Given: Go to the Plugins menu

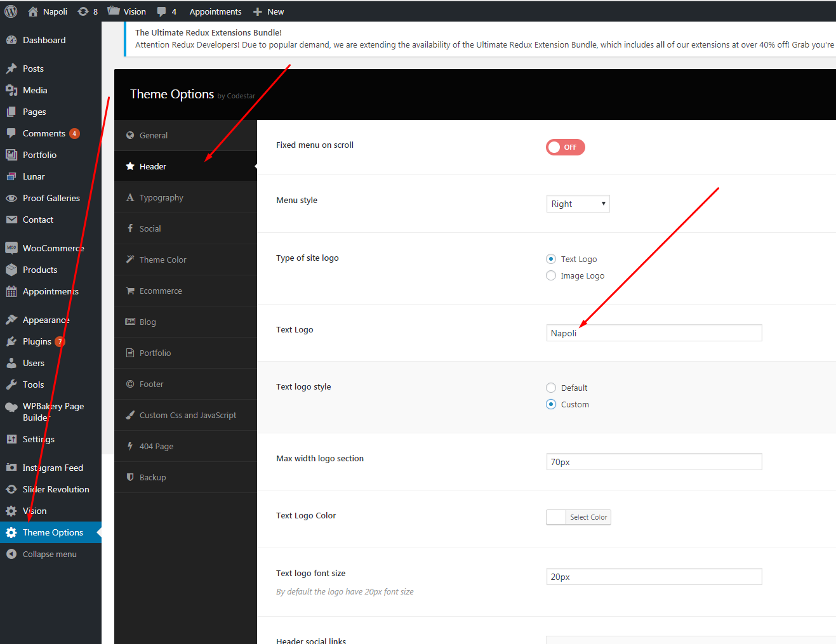Looking at the screenshot, I should (x=37, y=341).
